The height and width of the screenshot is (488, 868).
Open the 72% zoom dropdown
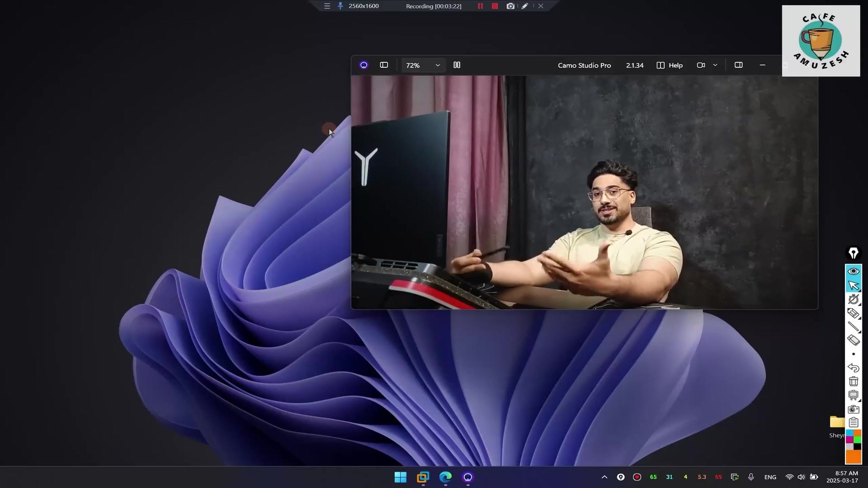point(422,65)
